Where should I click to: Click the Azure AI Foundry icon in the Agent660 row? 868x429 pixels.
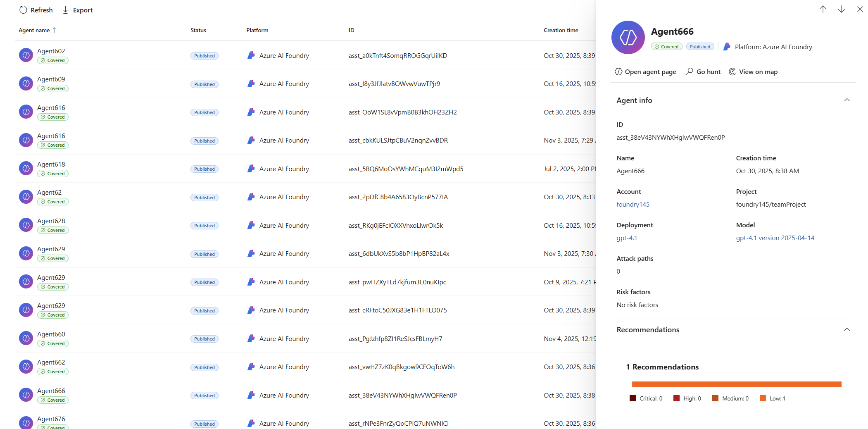tap(251, 338)
